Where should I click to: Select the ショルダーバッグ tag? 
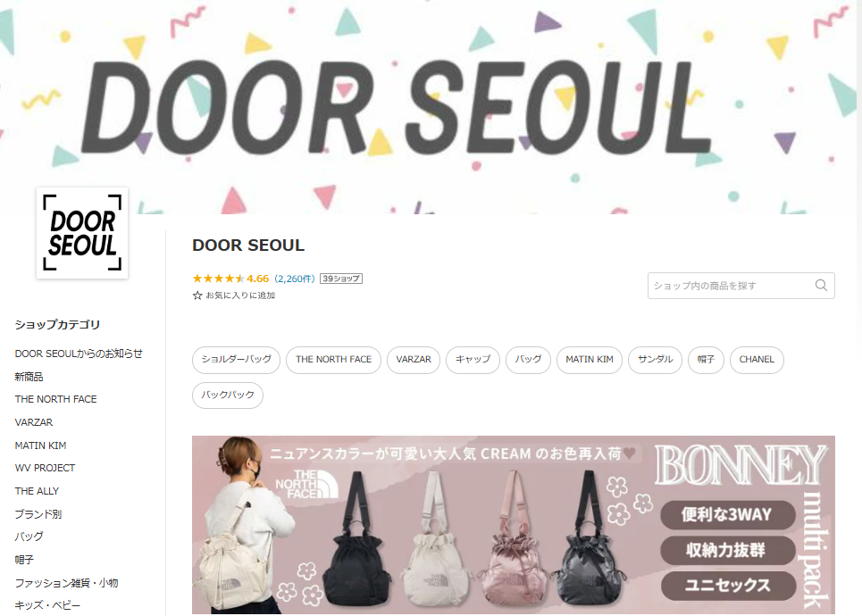pos(237,360)
